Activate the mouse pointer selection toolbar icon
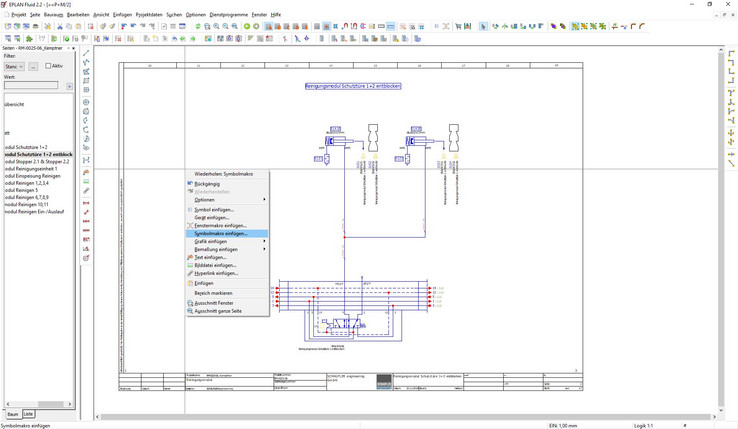This screenshot has height=429, width=738. tap(483, 26)
